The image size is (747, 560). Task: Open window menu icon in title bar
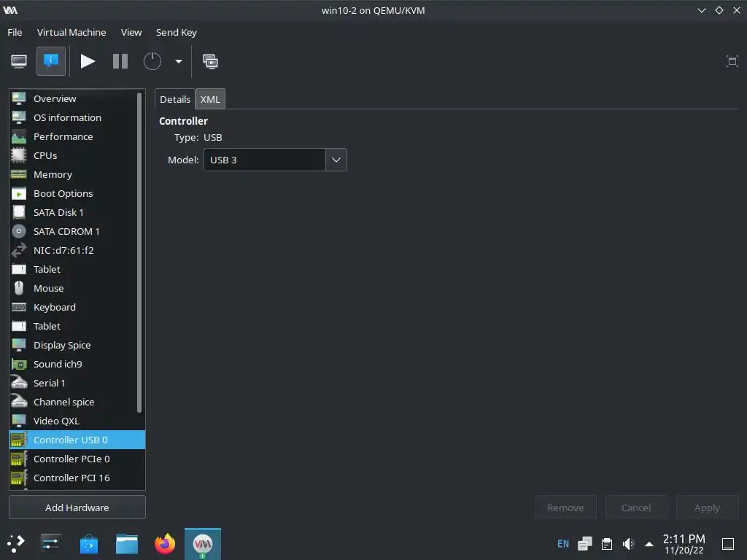(10, 10)
